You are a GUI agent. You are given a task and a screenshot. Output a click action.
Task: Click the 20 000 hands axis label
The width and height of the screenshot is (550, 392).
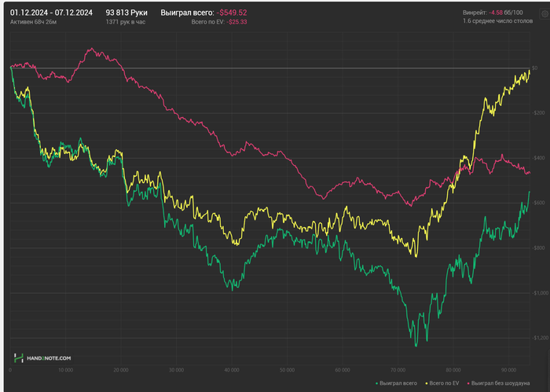coord(121,370)
